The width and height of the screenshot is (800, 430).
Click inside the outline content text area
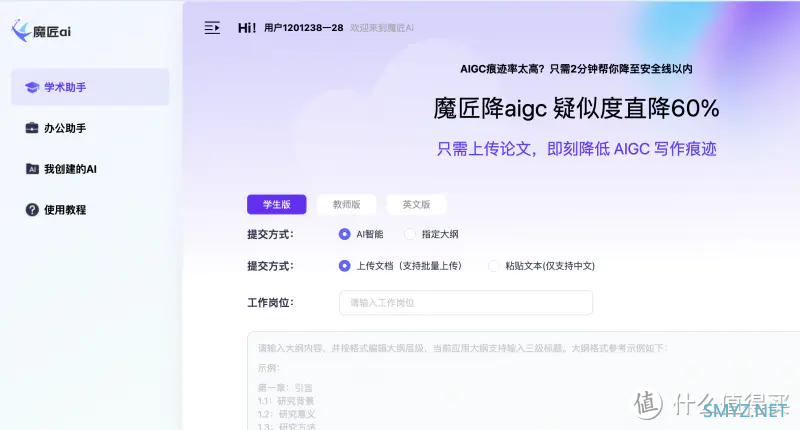(x=523, y=381)
